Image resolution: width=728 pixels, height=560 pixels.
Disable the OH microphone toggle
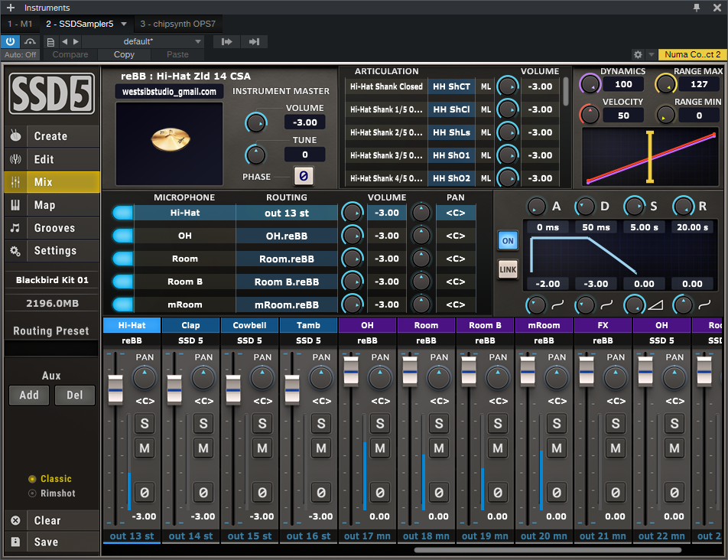(122, 236)
